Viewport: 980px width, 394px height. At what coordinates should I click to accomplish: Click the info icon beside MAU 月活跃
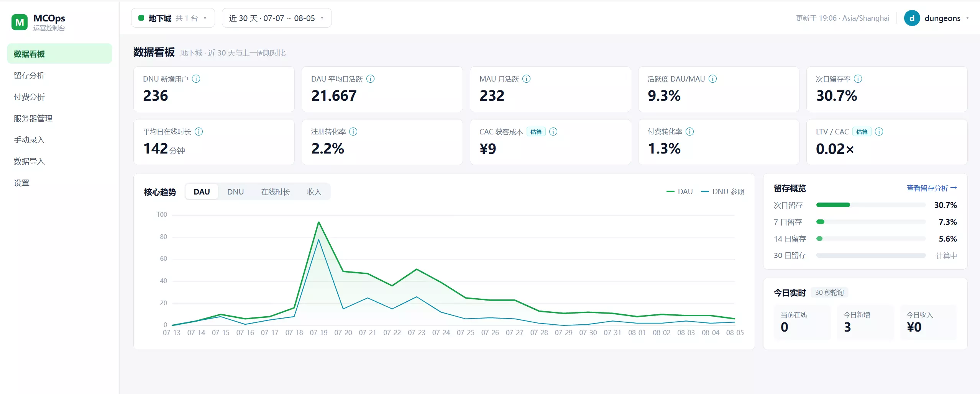point(527,79)
